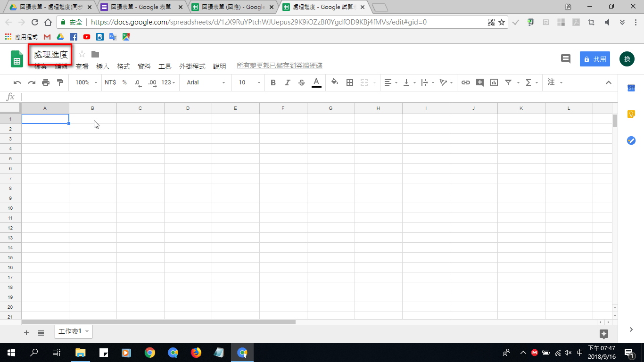Click the text color swatch

point(316,82)
